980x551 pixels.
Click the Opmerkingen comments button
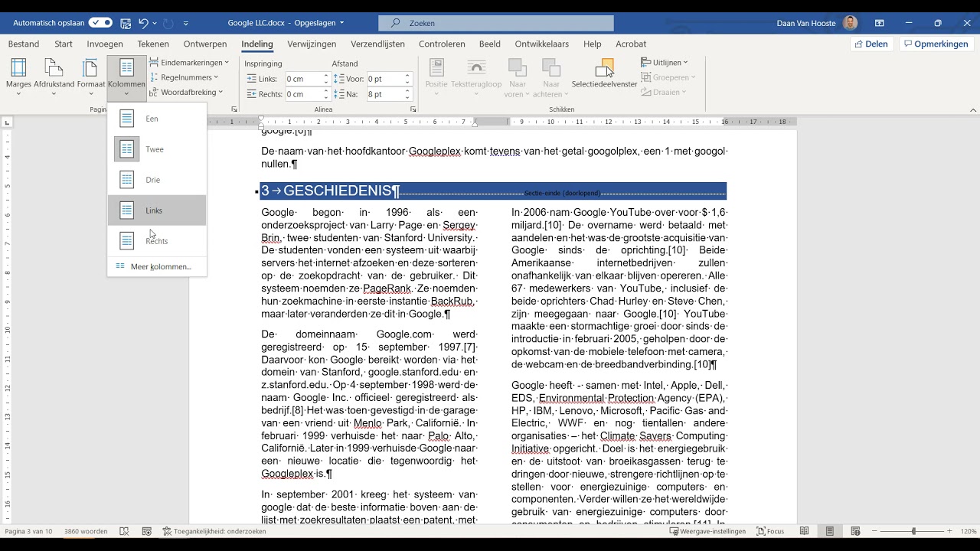click(935, 44)
